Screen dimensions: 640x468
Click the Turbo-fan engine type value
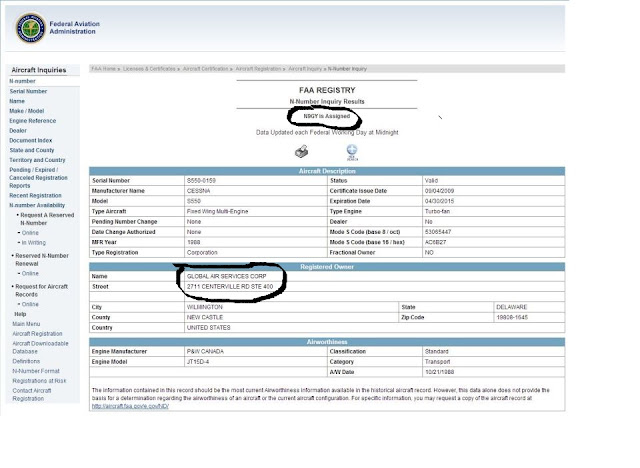(437, 212)
